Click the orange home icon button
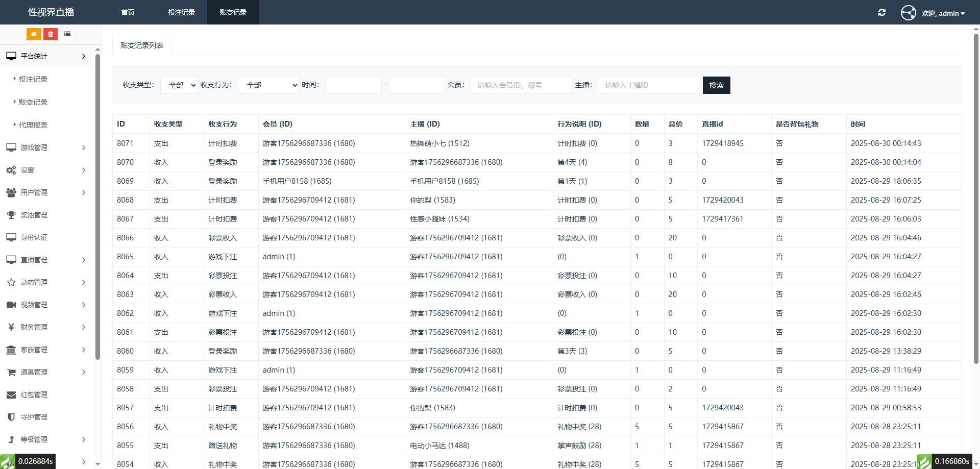980x469 pixels. (34, 34)
